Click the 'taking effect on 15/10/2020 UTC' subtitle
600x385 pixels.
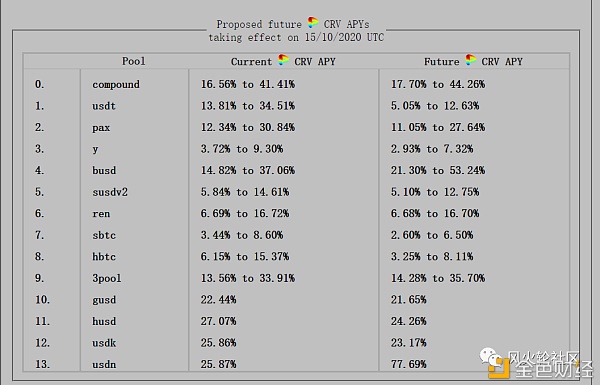[x=296, y=38]
